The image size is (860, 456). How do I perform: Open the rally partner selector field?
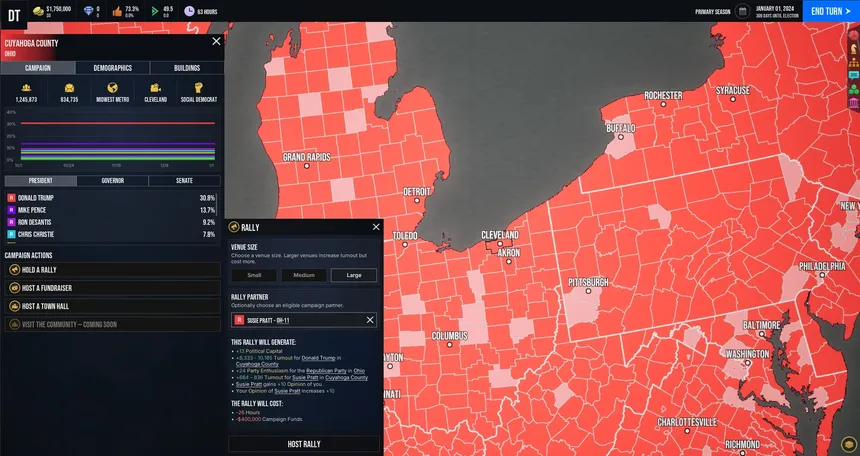(304, 320)
